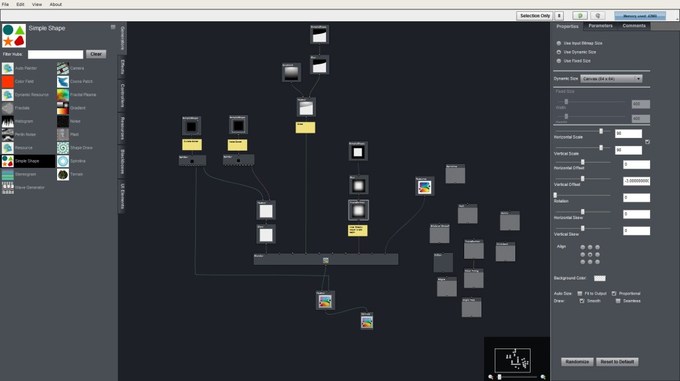This screenshot has height=381, width=680.
Task: Pick the Gradient generator hub
Action: coord(63,108)
